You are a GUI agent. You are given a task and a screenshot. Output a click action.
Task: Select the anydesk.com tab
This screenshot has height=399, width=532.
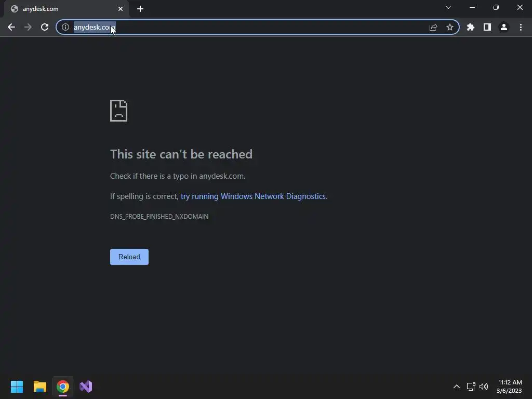[66, 9]
